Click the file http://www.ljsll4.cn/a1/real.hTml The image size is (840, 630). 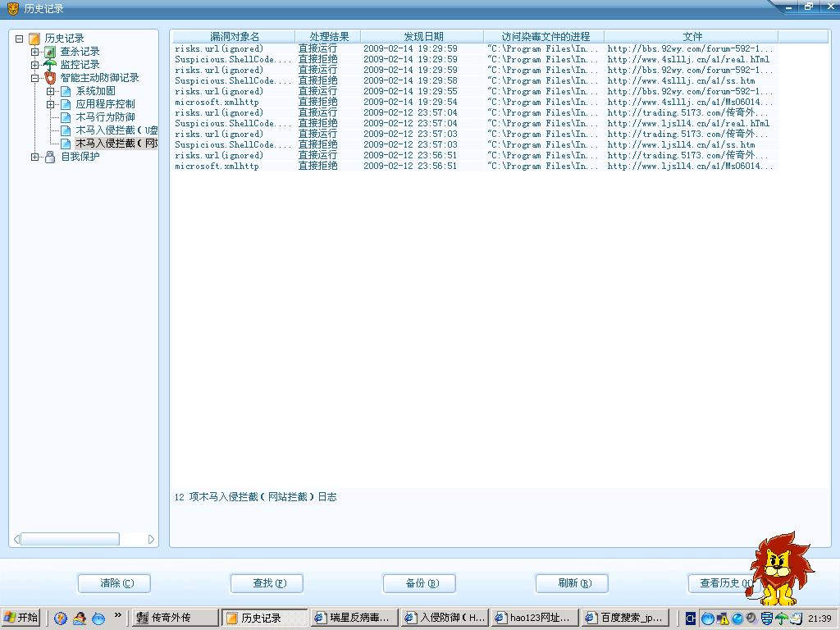click(688, 124)
